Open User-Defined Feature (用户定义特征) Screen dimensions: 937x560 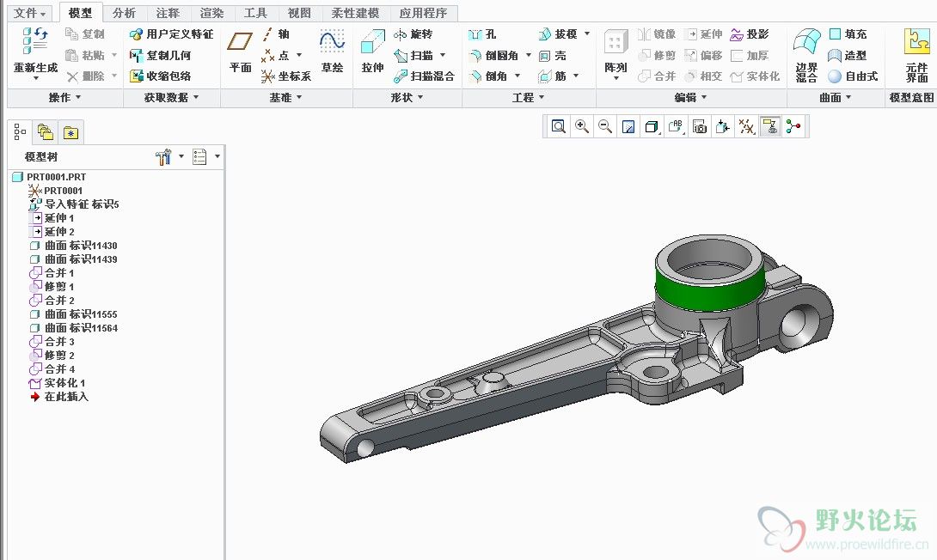pyautogui.click(x=171, y=34)
